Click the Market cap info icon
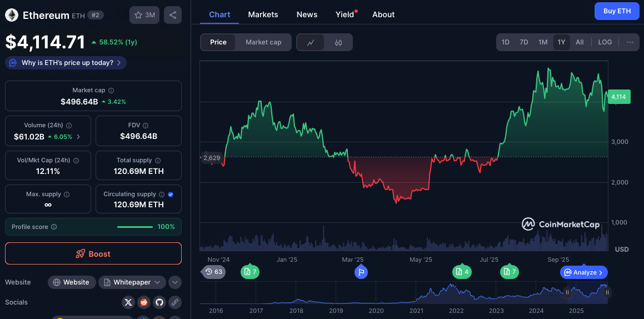This screenshot has width=644, height=319. [x=111, y=91]
